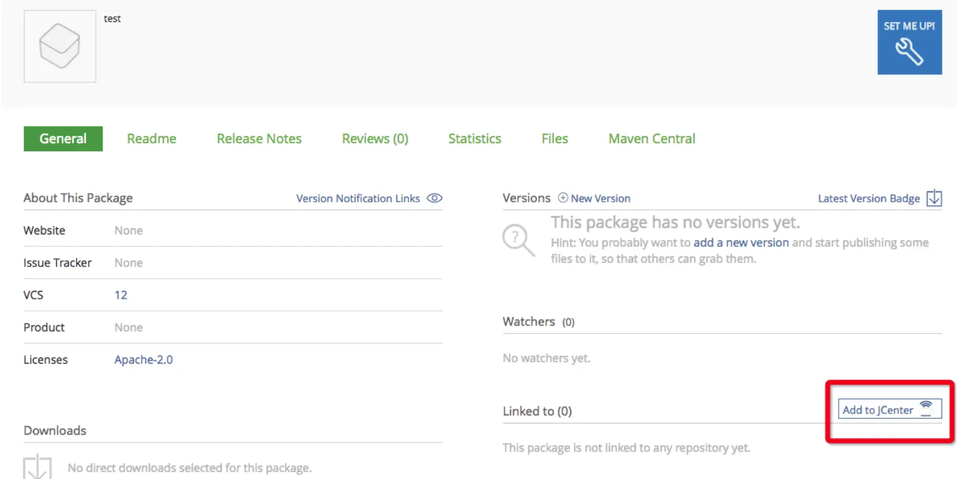Click the plus icon for New Version
The image size is (980, 479).
pyautogui.click(x=563, y=198)
